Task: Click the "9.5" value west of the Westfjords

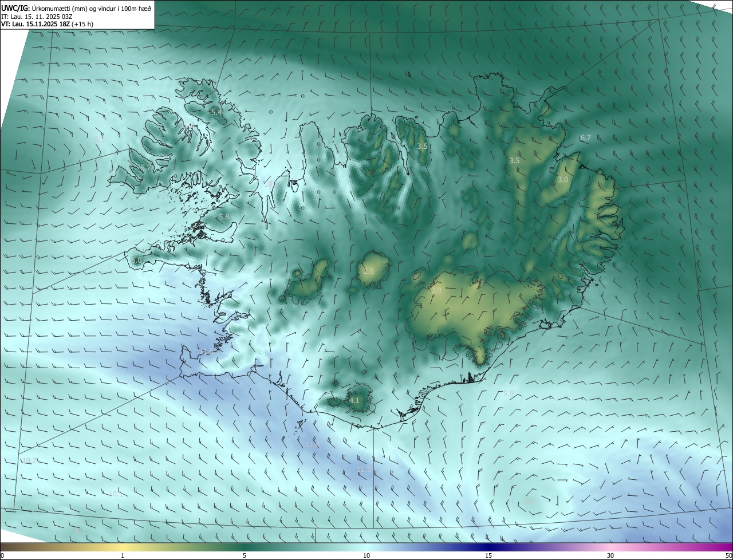Action: pos(100,139)
